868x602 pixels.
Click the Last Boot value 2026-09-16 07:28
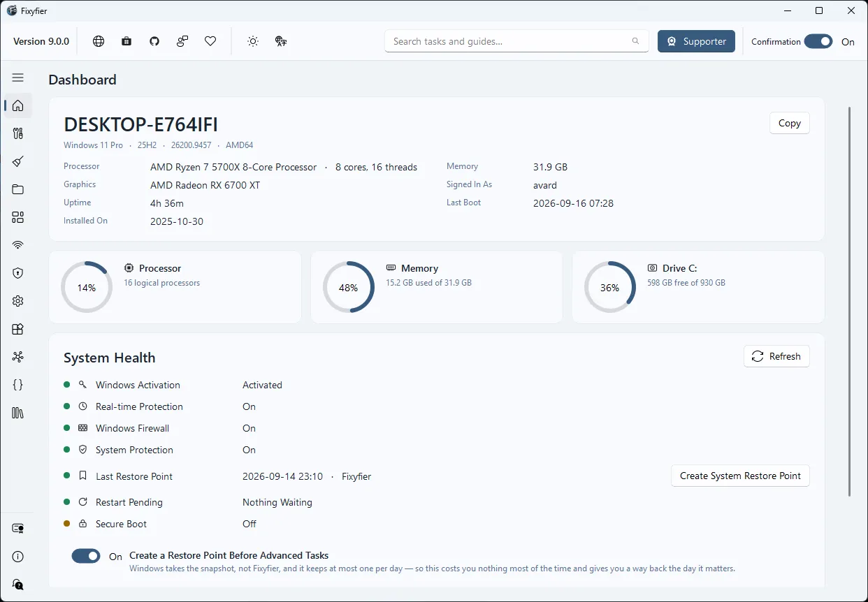573,203
